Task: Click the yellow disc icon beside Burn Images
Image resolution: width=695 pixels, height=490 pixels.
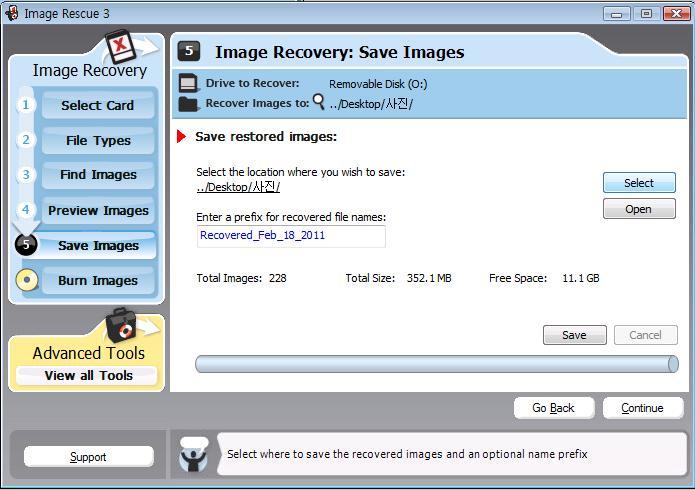Action: pyautogui.click(x=27, y=280)
